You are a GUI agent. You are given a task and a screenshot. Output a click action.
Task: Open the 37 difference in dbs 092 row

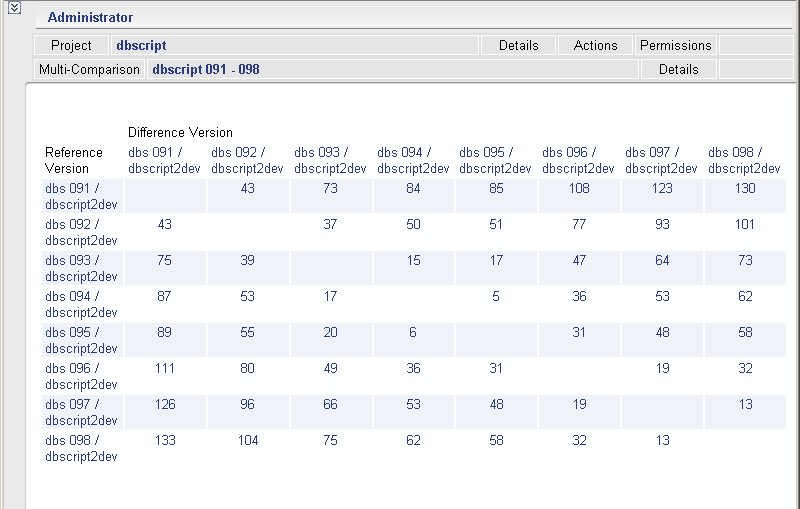click(x=330, y=224)
